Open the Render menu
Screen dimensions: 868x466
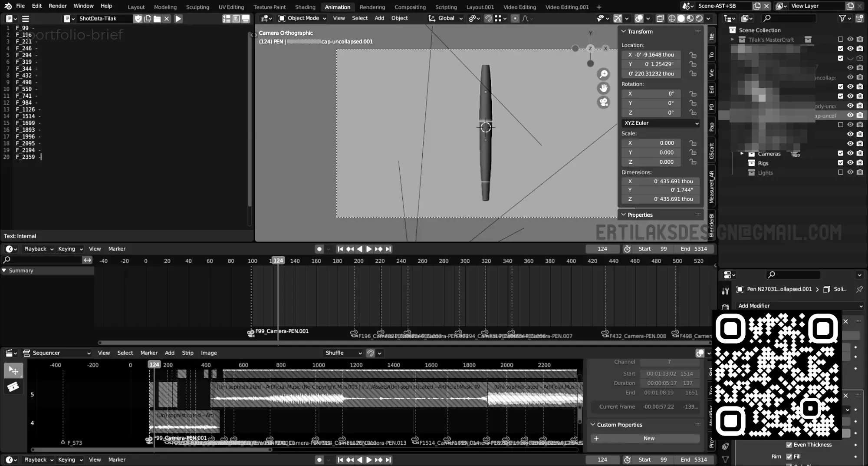tap(58, 6)
